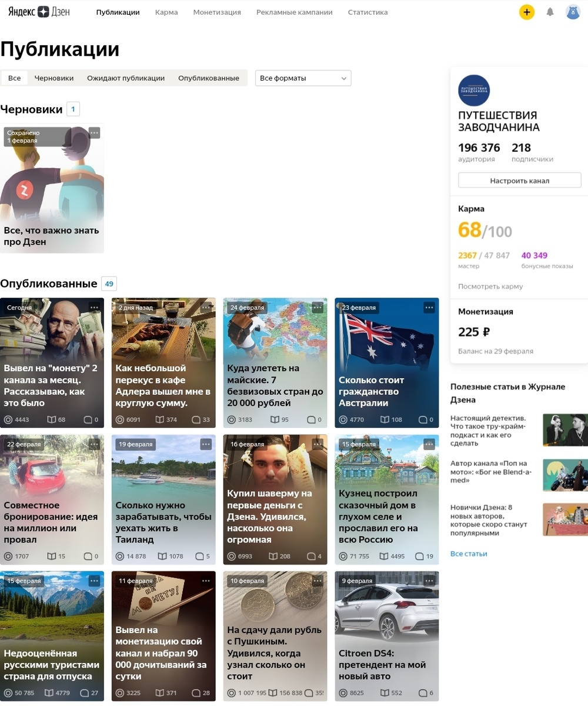This screenshot has height=706, width=588.
Task: Click the Яндекс Дзен logo
Action: 39,12
